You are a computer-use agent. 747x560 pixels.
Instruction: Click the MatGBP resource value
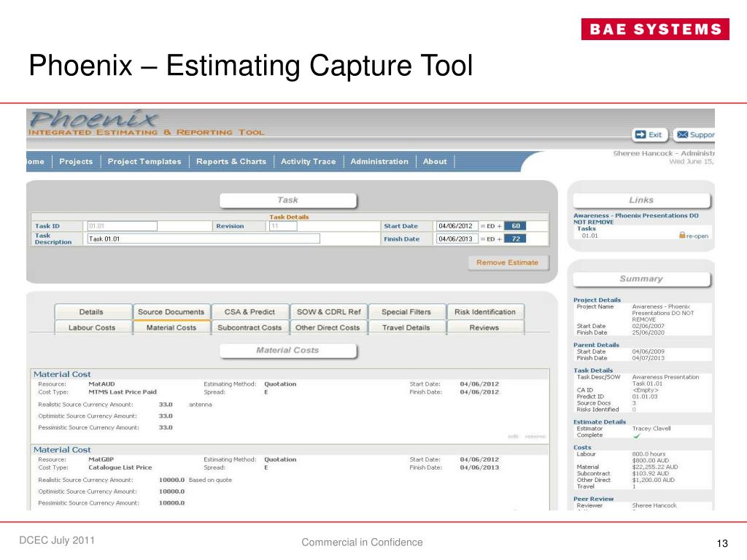[x=101, y=459]
